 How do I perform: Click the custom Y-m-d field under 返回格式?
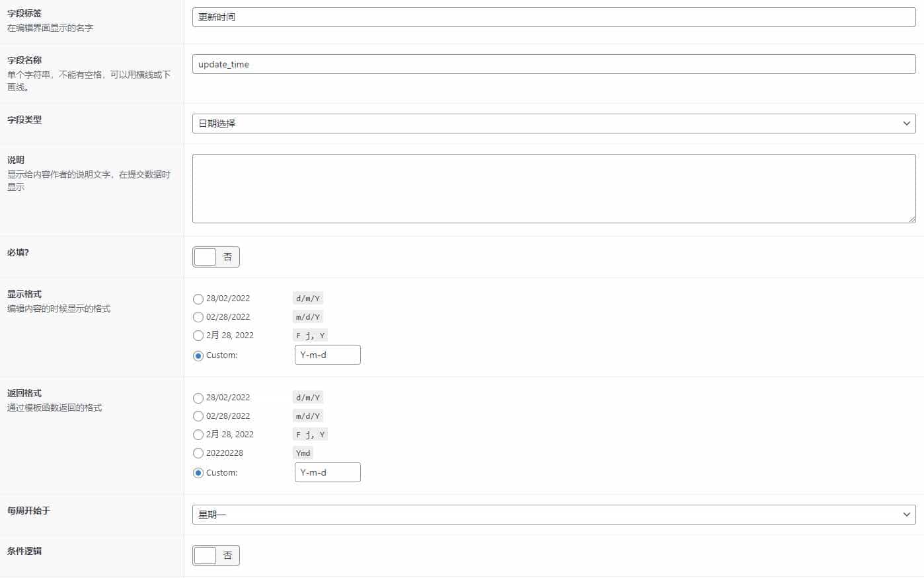(328, 472)
